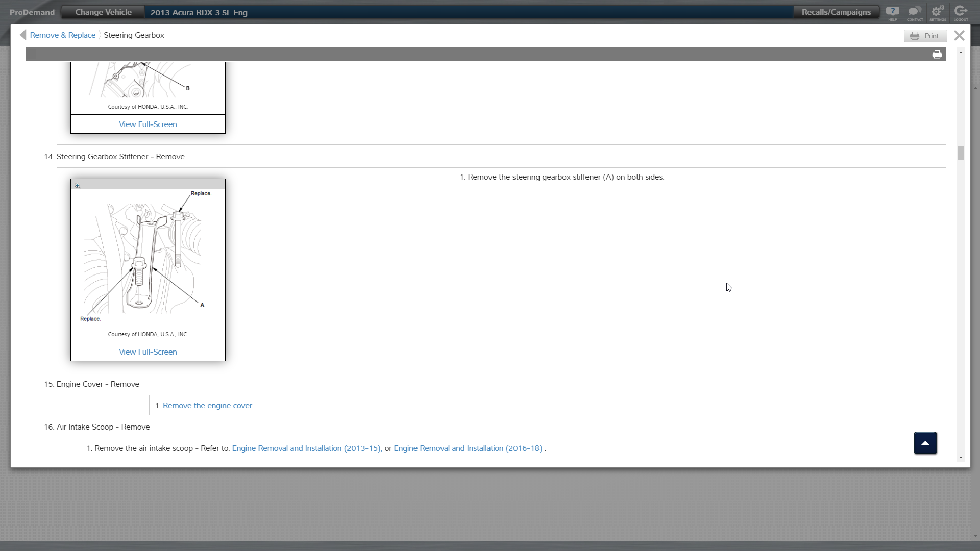Click the Change Vehicle button
This screenshot has width=980, height=551.
coord(103,12)
